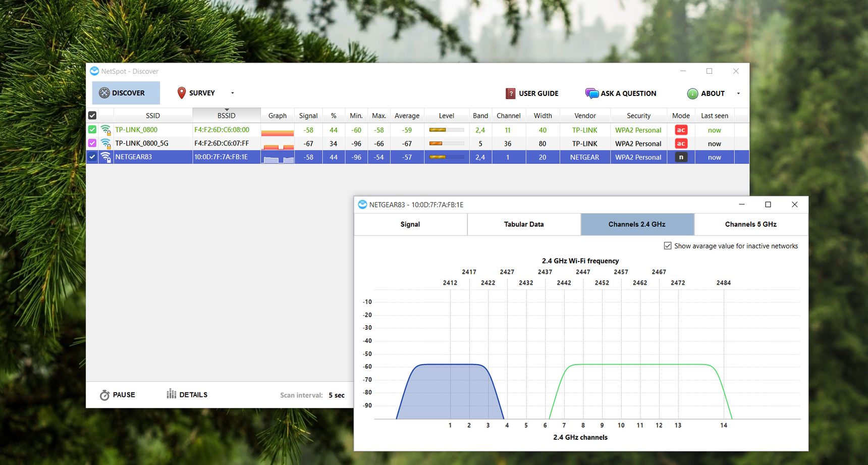Pause the network scanning

point(118,395)
